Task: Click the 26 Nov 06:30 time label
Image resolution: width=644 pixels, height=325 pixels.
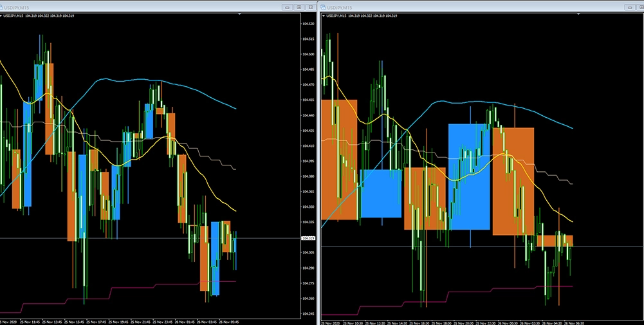Action: (x=574, y=323)
